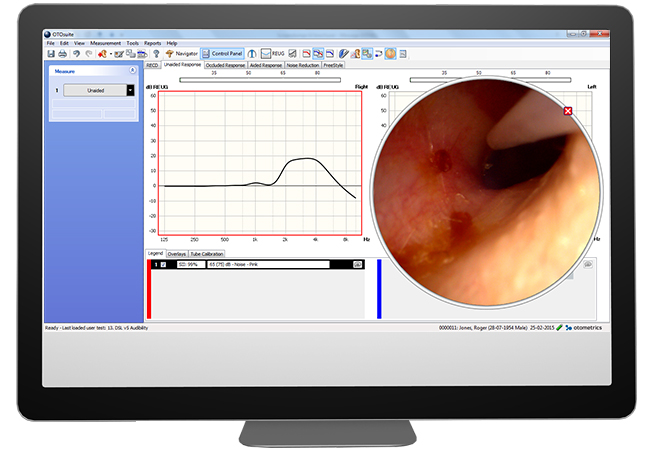Collapse the Measure panel
Screen dimensions: 650x450
click(x=133, y=72)
